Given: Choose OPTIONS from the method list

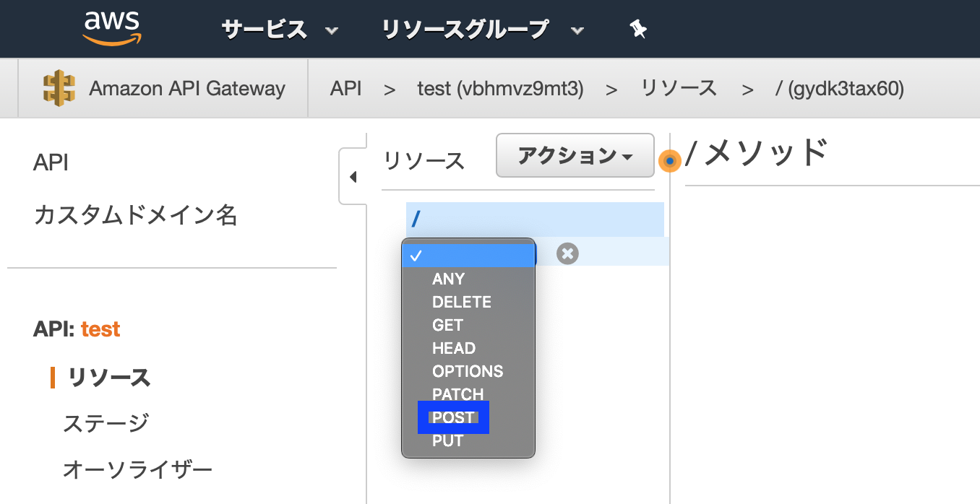Looking at the screenshot, I should [x=468, y=371].
